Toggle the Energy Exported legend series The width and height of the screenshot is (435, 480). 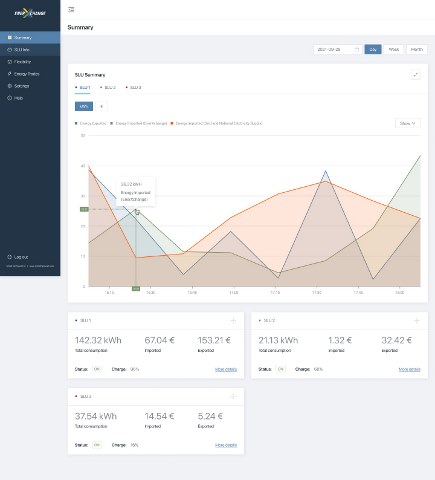[x=91, y=123]
